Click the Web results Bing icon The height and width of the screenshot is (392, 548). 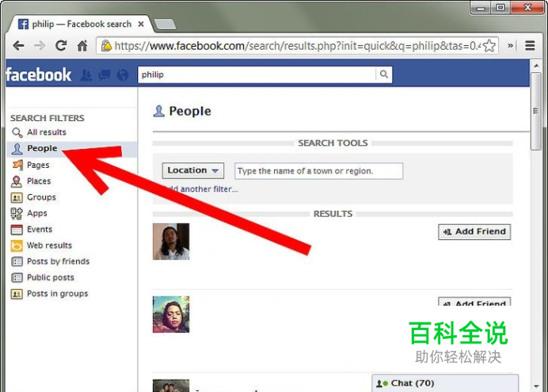pos(17,245)
